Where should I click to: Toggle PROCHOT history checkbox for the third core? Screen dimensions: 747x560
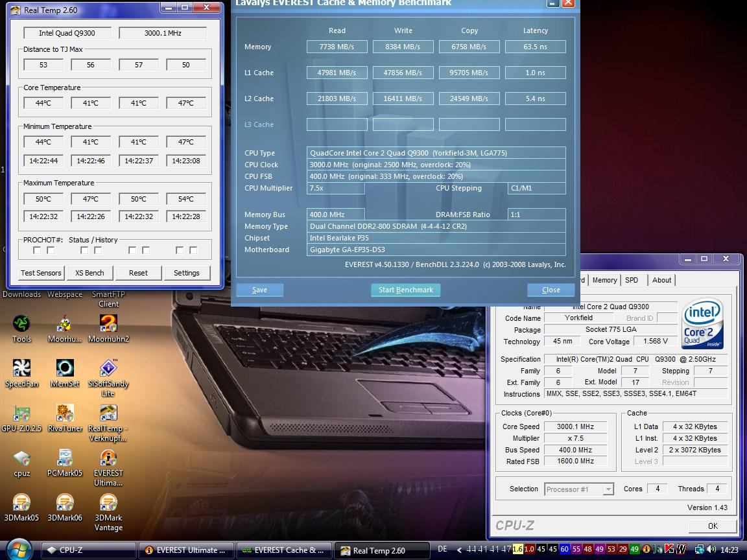pos(146,250)
